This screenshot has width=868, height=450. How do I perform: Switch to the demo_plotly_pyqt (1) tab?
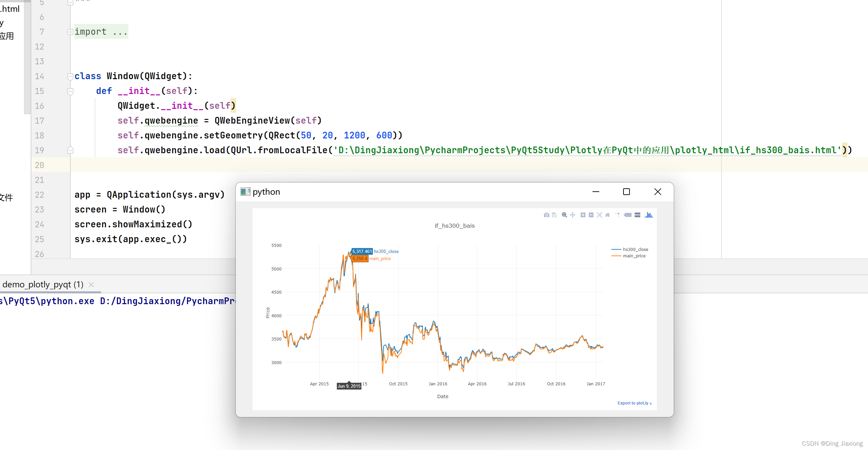pos(42,284)
